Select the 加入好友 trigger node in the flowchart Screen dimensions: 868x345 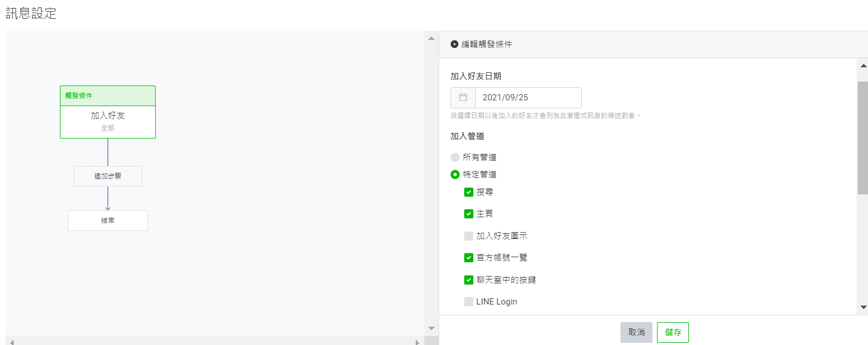tap(108, 115)
